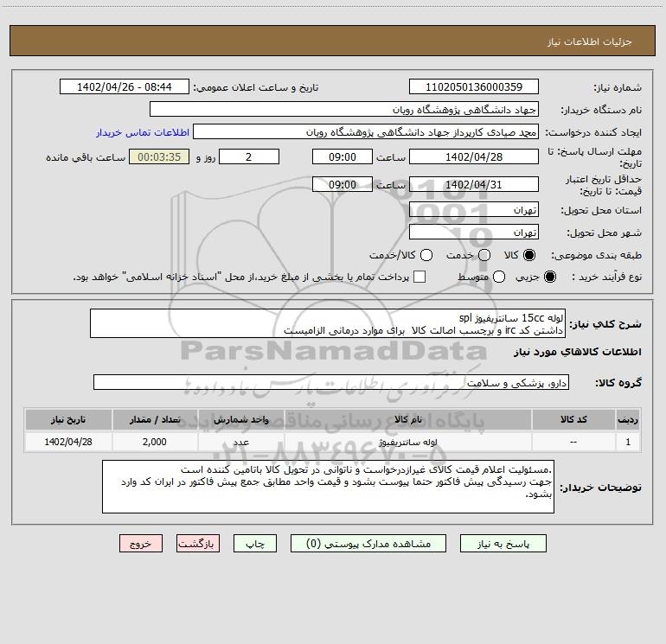Viewport: 666px width, 644px height.
Task: Click the countdown timer 00:03:35 field
Action: pyautogui.click(x=159, y=156)
